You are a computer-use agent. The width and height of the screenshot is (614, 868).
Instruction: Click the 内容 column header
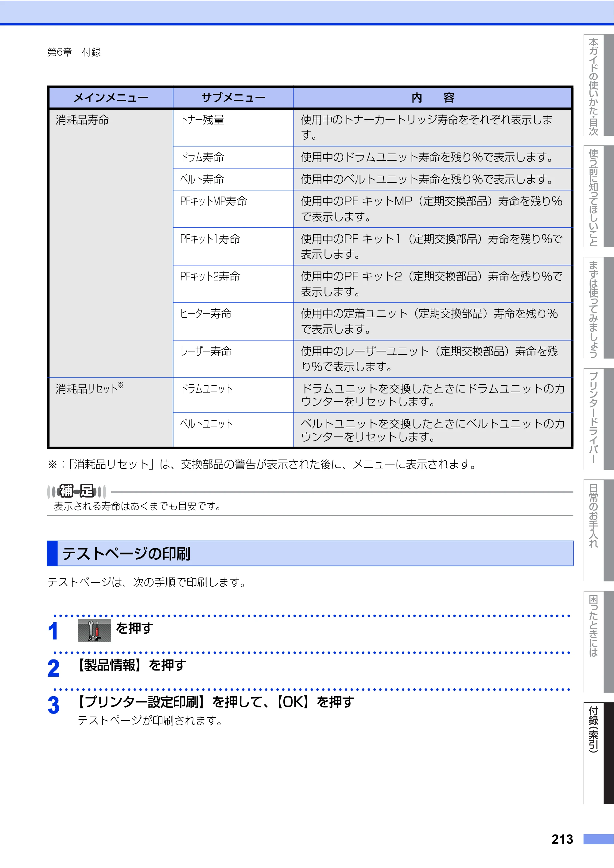433,98
